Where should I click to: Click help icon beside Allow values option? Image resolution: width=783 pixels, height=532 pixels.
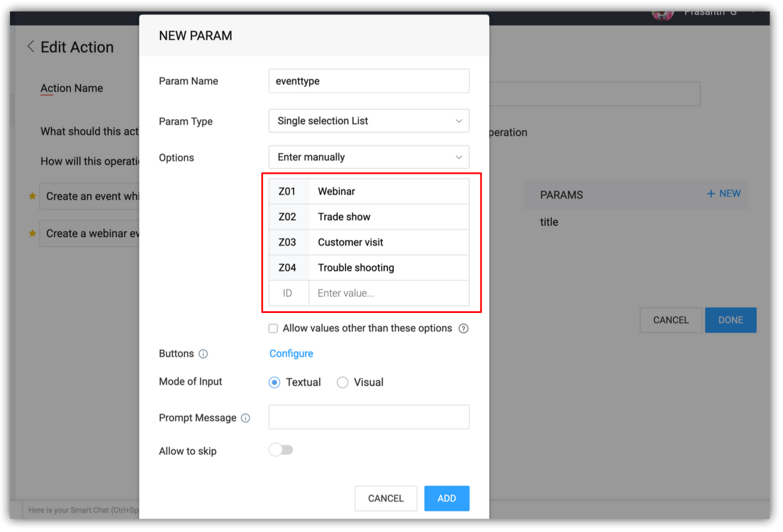464,329
